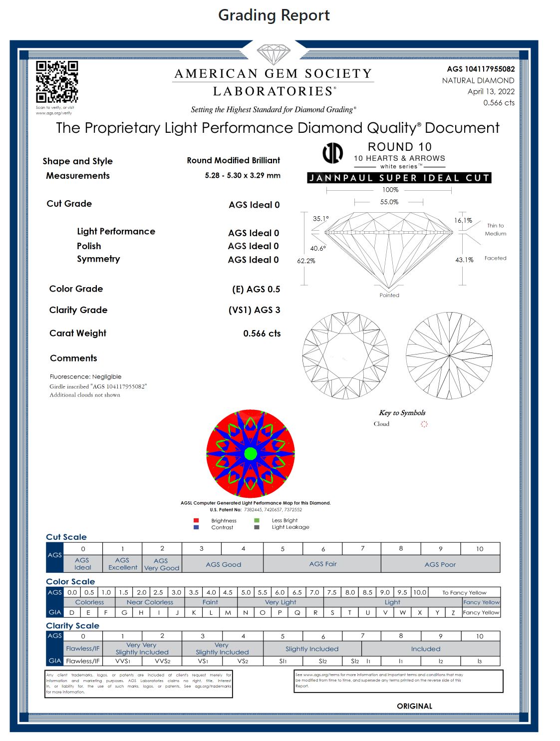Click Light Performance AGS Ideal 0 value
The height and width of the screenshot is (741, 560).
coord(254,233)
